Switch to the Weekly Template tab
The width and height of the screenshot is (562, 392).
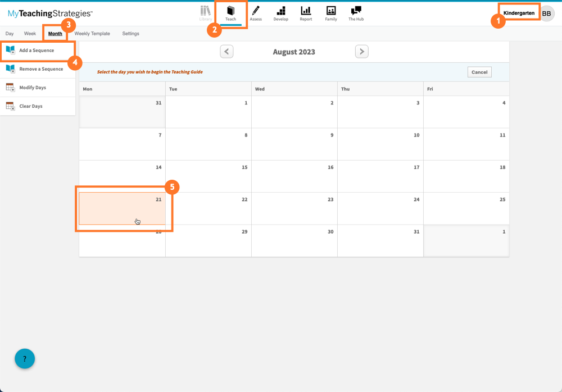coord(92,33)
